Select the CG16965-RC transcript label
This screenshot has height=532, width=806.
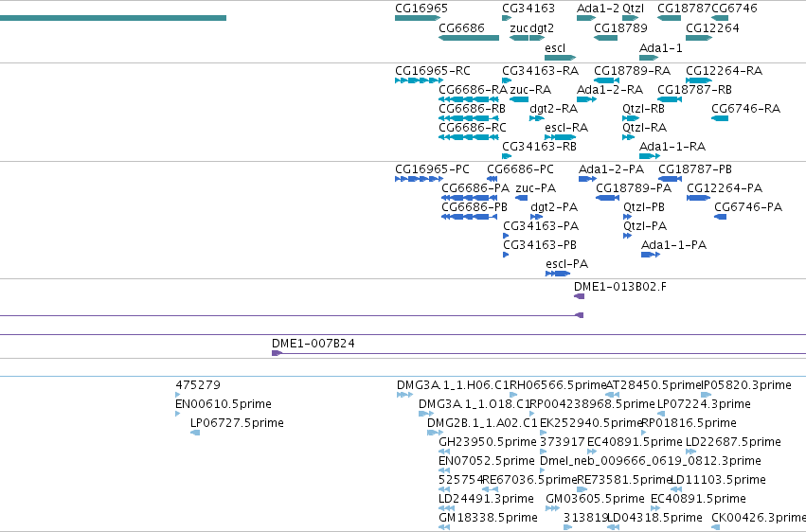[x=432, y=71]
